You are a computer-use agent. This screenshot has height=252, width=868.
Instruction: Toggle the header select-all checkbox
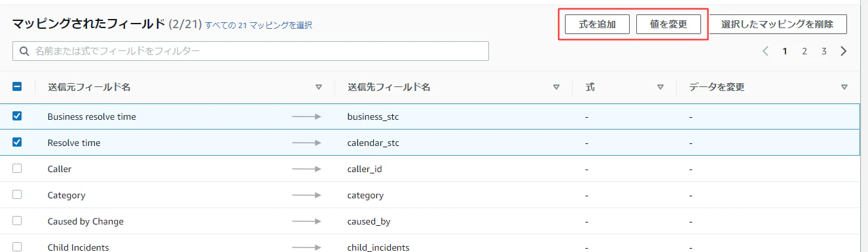[x=17, y=86]
